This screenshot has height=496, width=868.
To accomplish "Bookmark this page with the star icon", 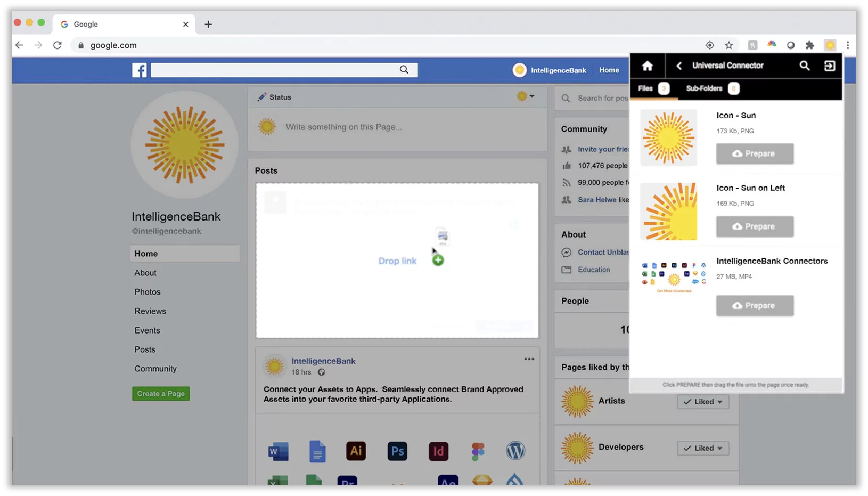I will 729,45.
